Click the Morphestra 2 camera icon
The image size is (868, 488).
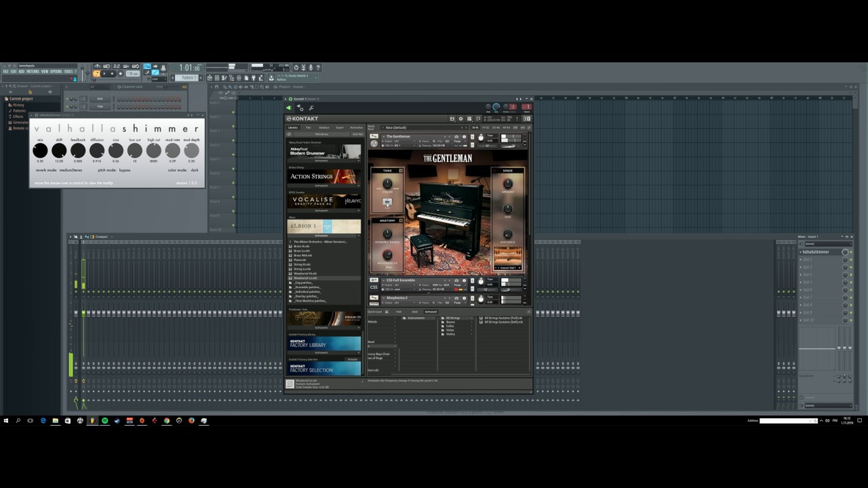point(456,298)
